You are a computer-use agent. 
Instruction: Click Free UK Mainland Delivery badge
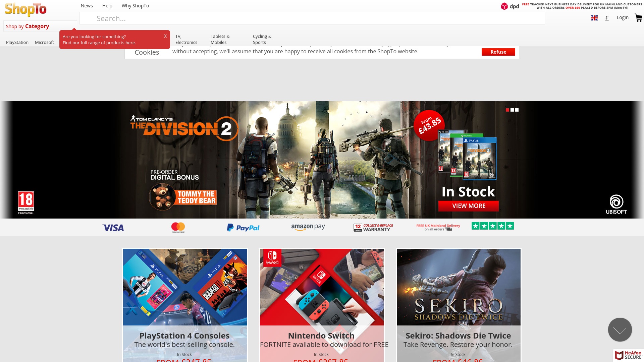click(x=438, y=228)
